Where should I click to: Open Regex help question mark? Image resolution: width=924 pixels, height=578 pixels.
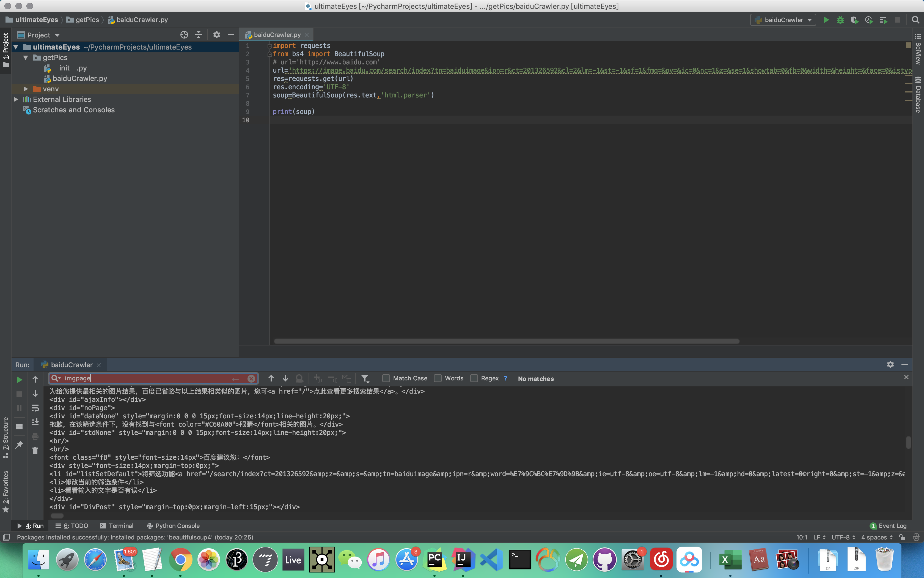(x=505, y=378)
